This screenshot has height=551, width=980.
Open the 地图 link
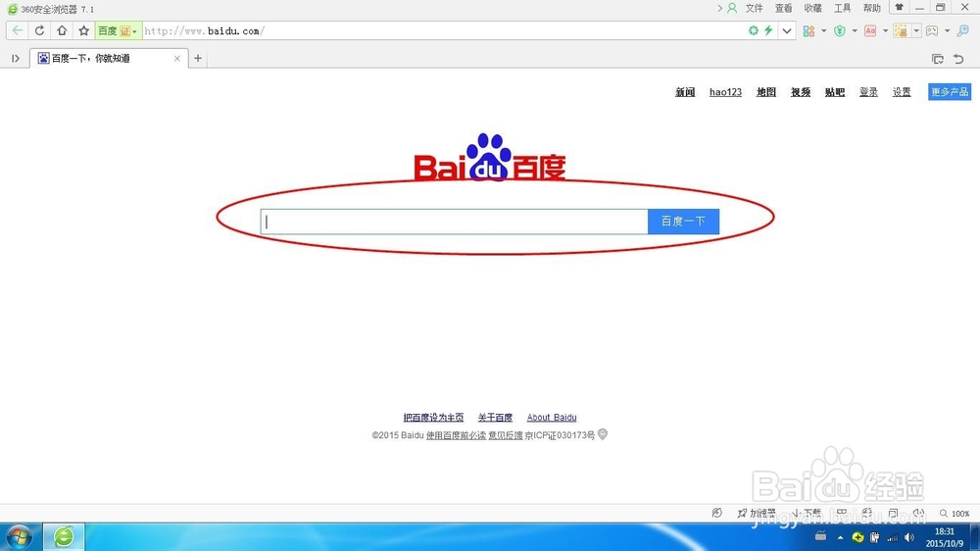(766, 92)
